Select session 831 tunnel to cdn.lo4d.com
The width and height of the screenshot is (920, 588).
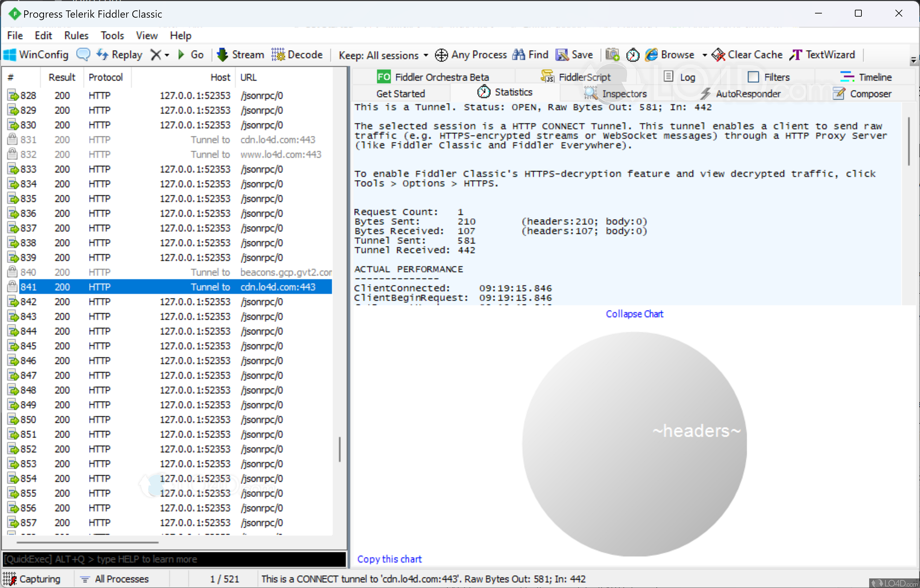click(169, 140)
